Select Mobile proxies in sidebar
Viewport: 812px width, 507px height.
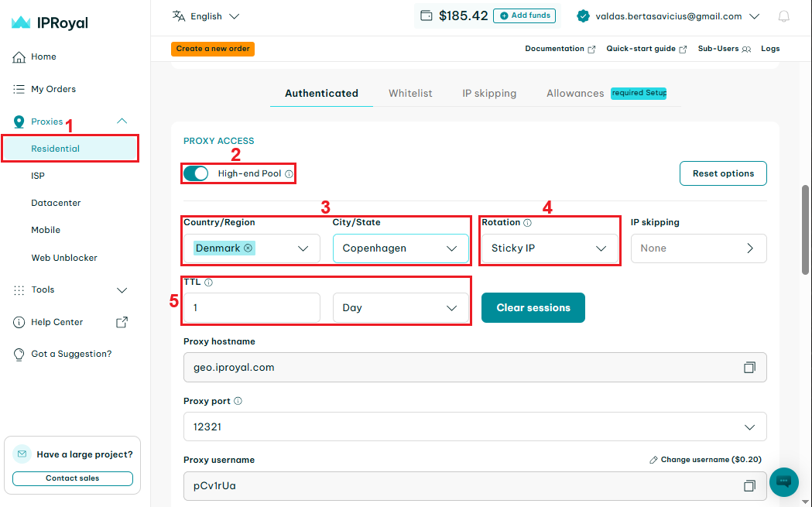pos(46,230)
